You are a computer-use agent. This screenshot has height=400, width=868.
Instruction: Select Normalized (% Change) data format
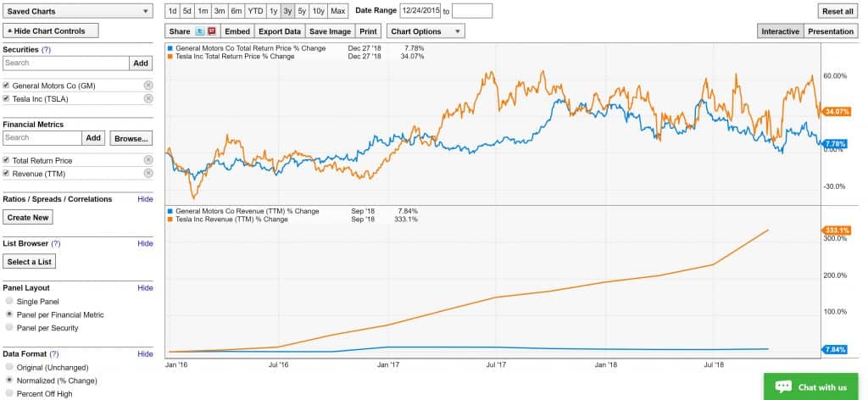point(8,381)
